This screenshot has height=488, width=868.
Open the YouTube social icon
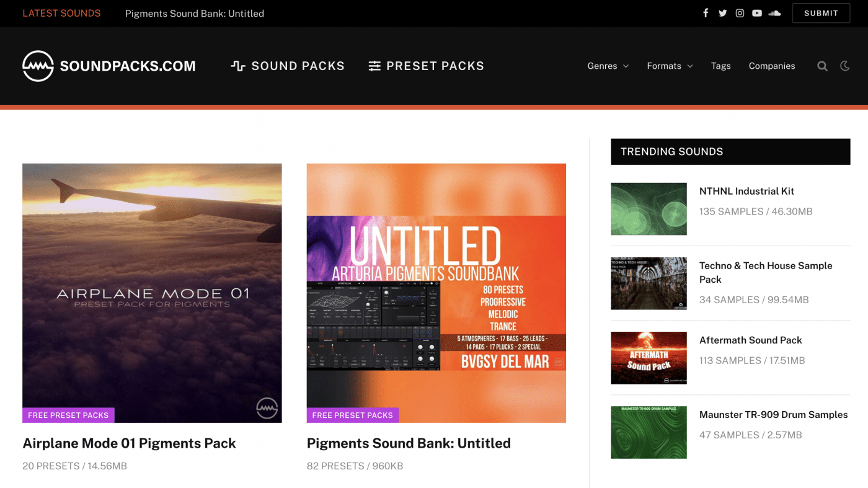click(x=757, y=13)
